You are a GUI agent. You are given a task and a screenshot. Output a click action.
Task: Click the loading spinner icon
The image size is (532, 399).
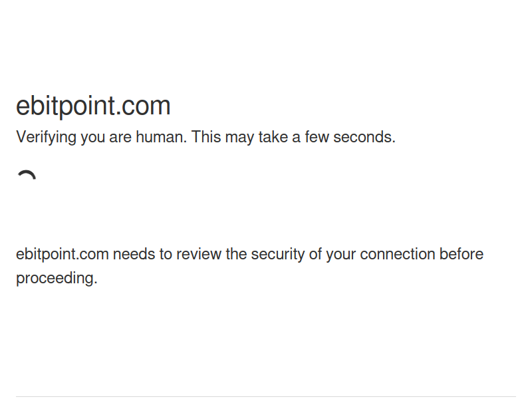27,175
